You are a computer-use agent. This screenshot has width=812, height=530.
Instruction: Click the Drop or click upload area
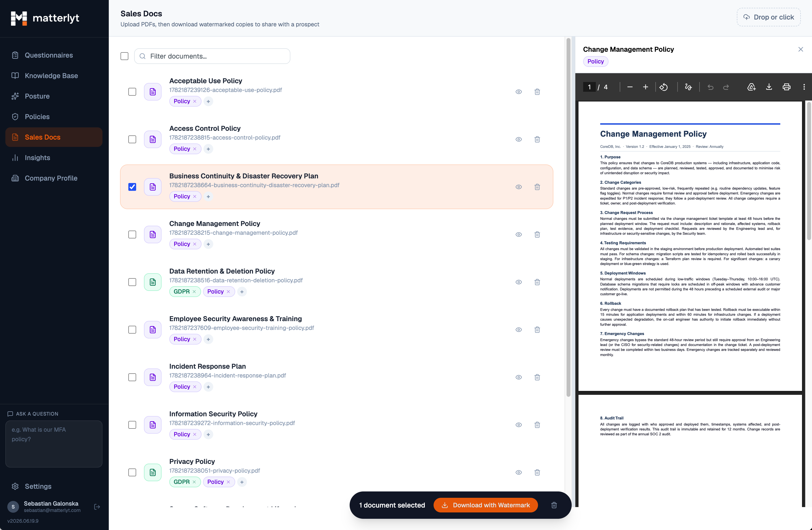pyautogui.click(x=769, y=17)
